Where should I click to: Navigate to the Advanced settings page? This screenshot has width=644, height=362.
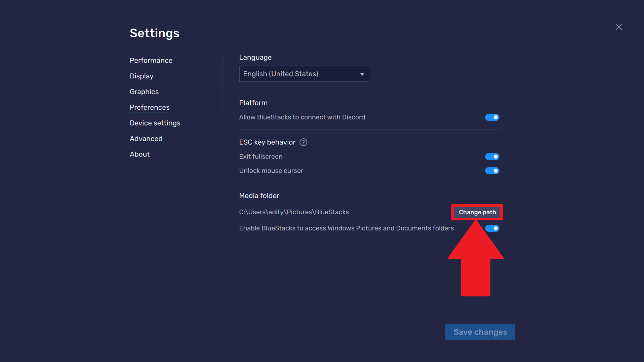(x=146, y=138)
